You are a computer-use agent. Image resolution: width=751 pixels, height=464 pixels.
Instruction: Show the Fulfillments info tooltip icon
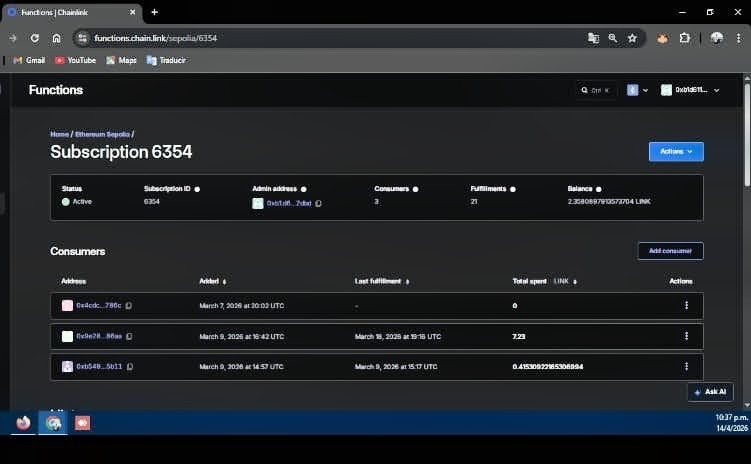coord(513,189)
